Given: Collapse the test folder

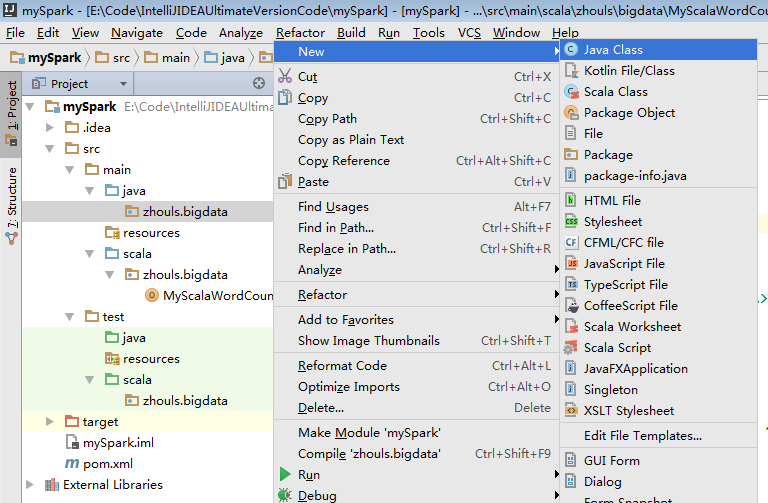Looking at the screenshot, I should [x=70, y=317].
